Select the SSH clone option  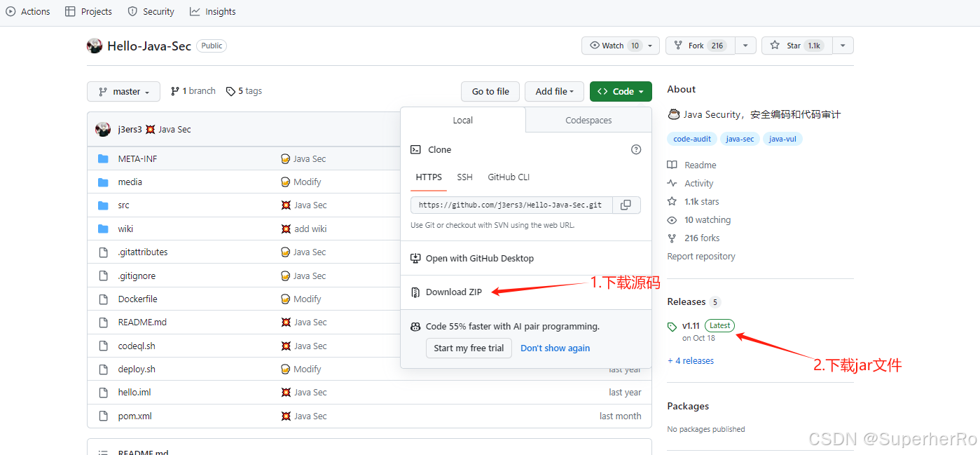tap(465, 177)
